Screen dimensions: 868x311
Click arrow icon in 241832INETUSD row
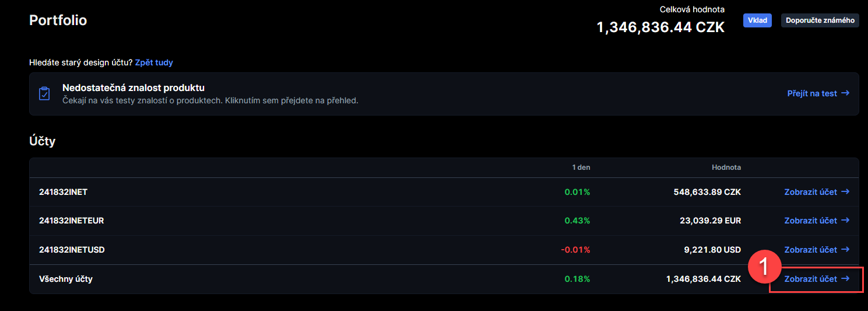coord(845,250)
